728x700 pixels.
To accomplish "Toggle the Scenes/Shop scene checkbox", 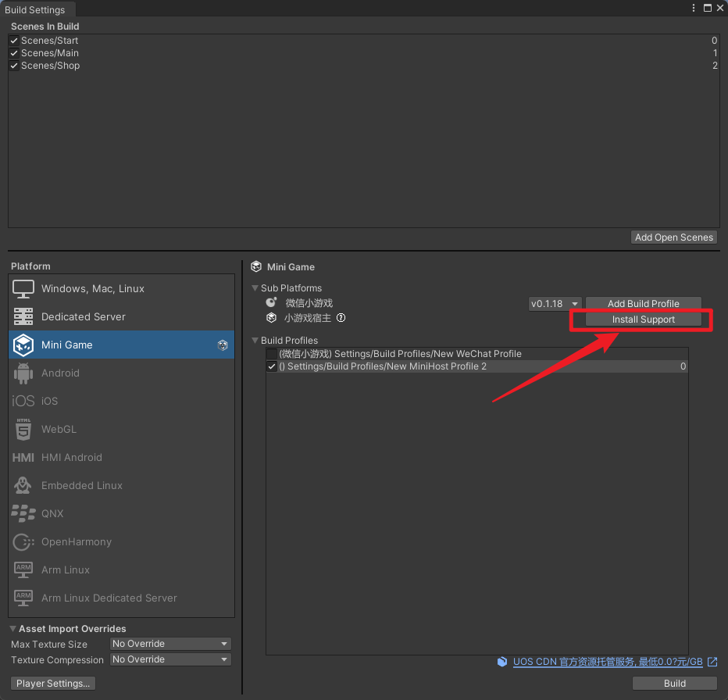I will (x=14, y=66).
